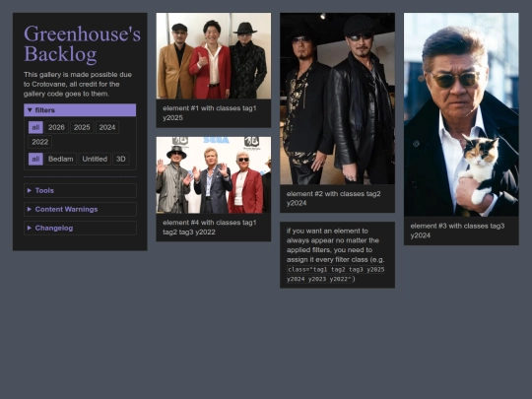Expand the Tools section
Viewport: 532px width, 399px height.
point(80,190)
